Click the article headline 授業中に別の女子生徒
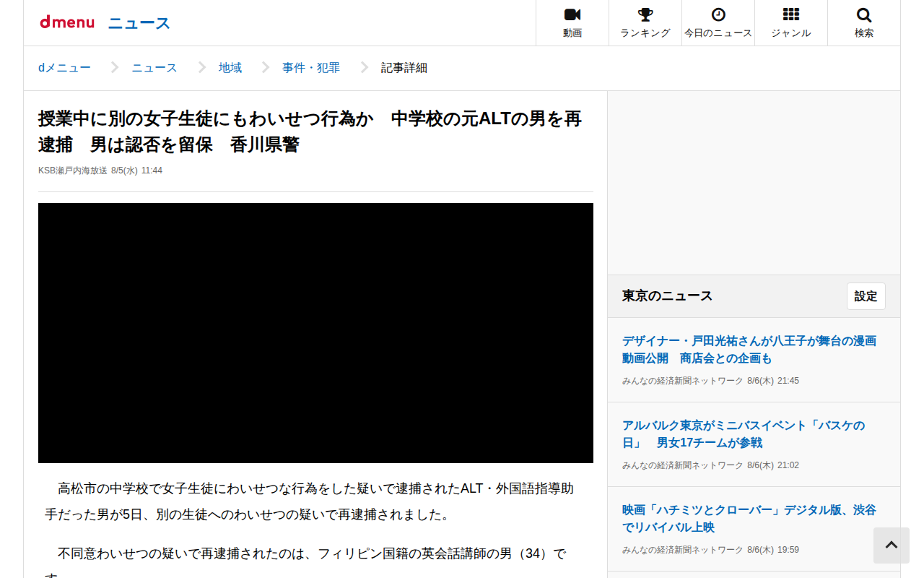This screenshot has height=578, width=924. 310,131
